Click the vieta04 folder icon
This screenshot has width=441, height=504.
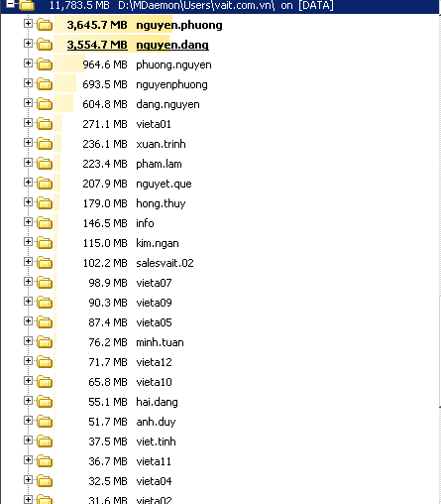[45, 481]
